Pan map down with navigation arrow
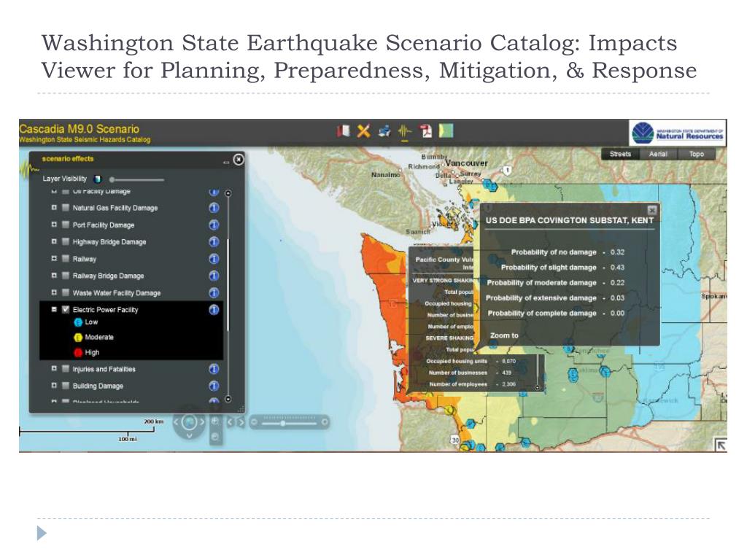This screenshot has height=560, width=747. tap(189, 435)
